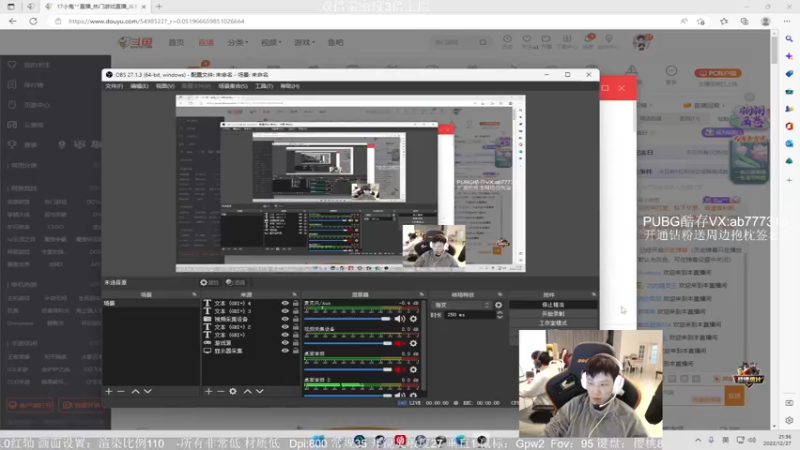Add page to favorites star icon
This screenshot has height=450, width=800.
coord(701,21)
